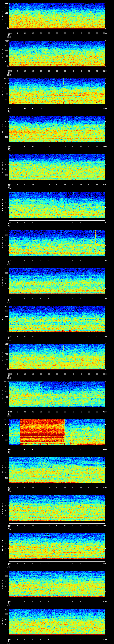This screenshot has width=114, height=644.
Task: Click the 8:45:00 spectrogram panel
Action: 57,622
